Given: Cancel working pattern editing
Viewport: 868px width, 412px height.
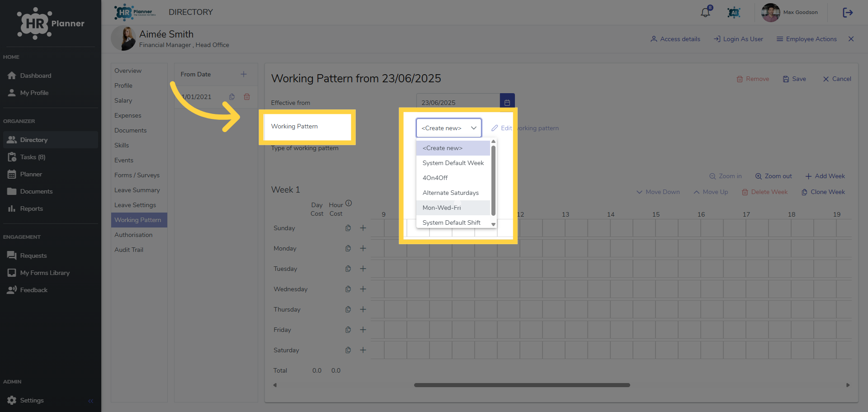Looking at the screenshot, I should (837, 79).
